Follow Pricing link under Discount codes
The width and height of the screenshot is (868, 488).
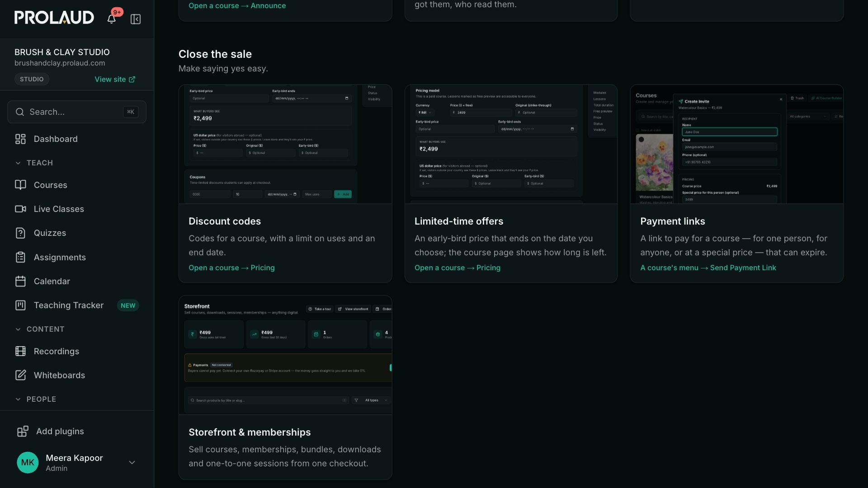point(231,267)
